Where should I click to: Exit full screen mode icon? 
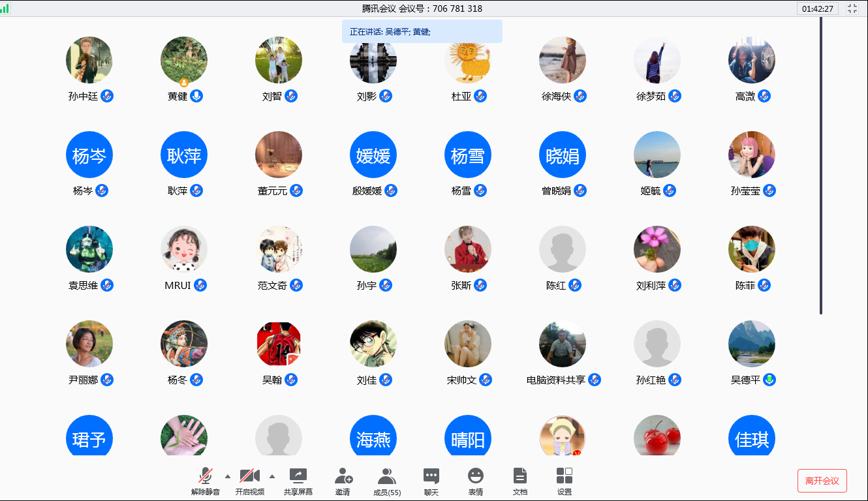click(852, 8)
